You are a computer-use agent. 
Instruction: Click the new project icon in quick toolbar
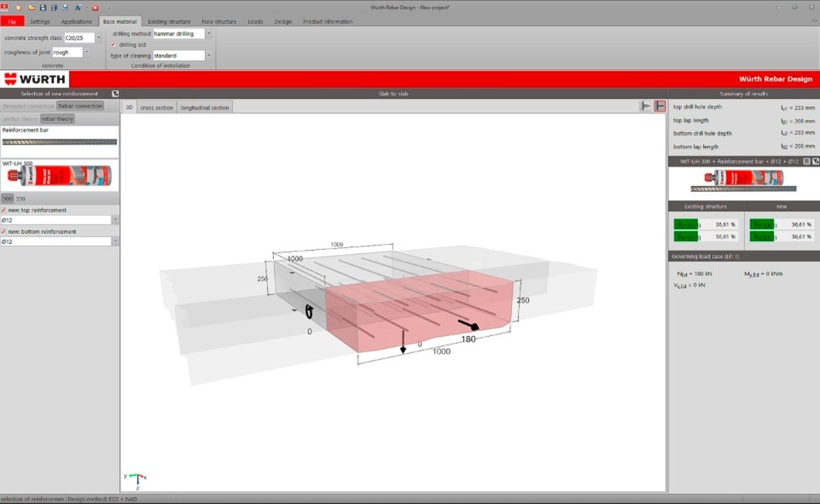pos(18,8)
